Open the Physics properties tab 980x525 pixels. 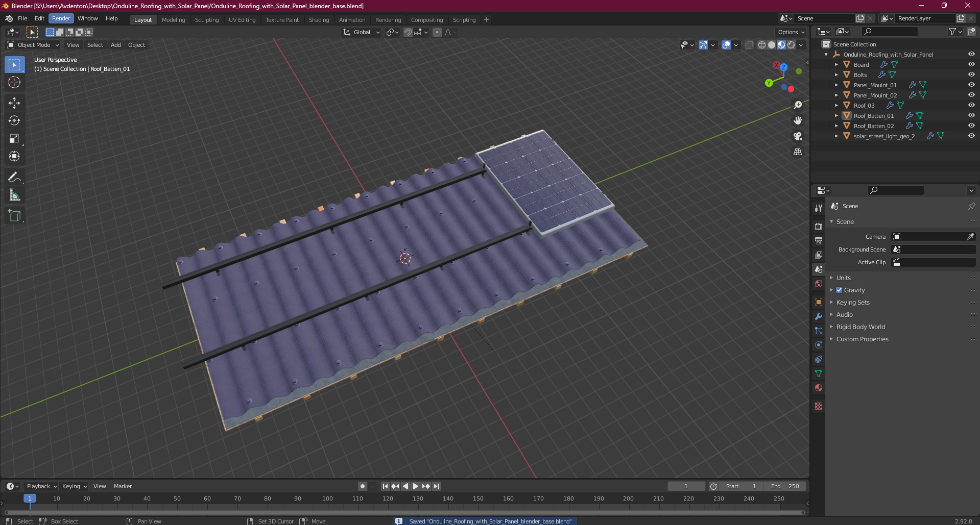click(x=819, y=345)
